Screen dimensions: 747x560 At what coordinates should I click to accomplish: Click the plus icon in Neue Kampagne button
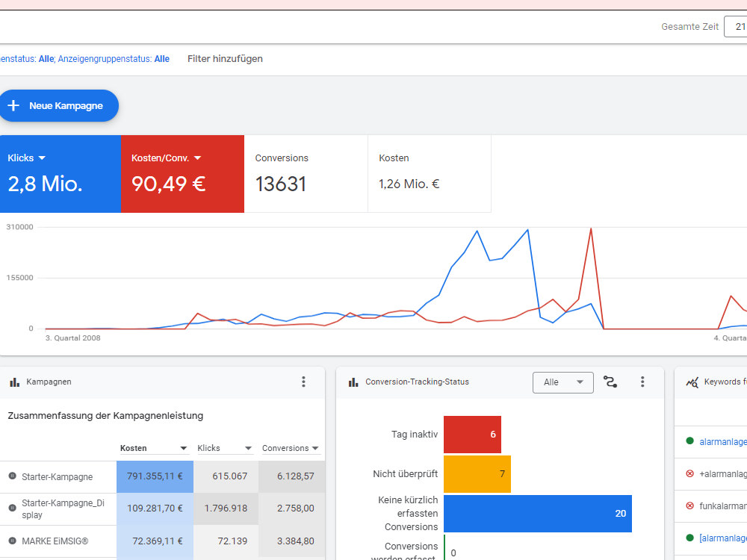pyautogui.click(x=13, y=106)
